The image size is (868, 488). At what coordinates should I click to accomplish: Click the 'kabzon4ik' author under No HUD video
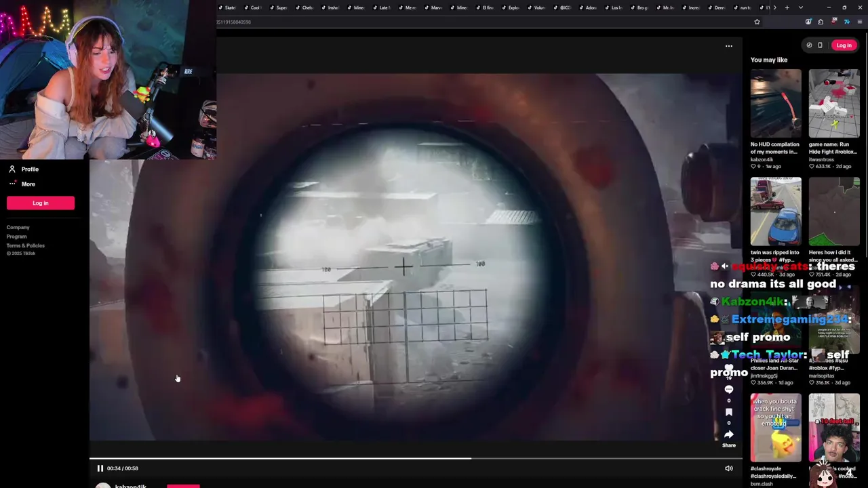pyautogui.click(x=762, y=160)
